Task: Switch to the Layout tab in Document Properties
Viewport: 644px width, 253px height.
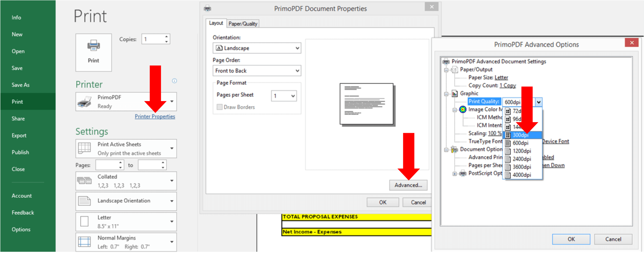Action: [x=216, y=23]
